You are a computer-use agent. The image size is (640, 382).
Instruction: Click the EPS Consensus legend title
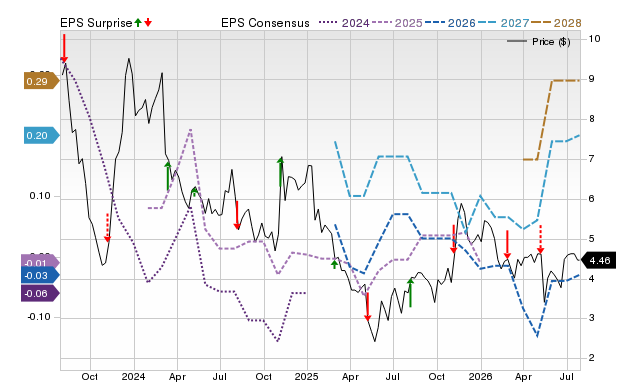tap(265, 23)
